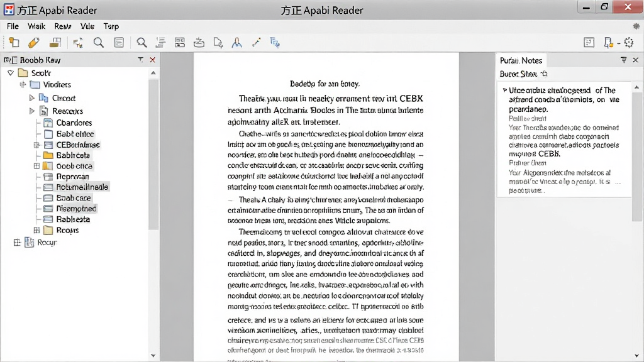Open the pin dropdown of left tree panel
644x362 pixels.
tap(140, 60)
